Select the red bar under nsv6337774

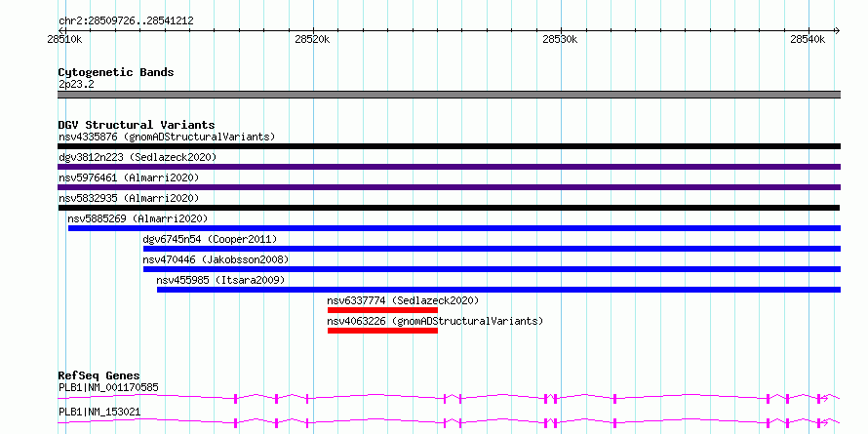tap(382, 310)
